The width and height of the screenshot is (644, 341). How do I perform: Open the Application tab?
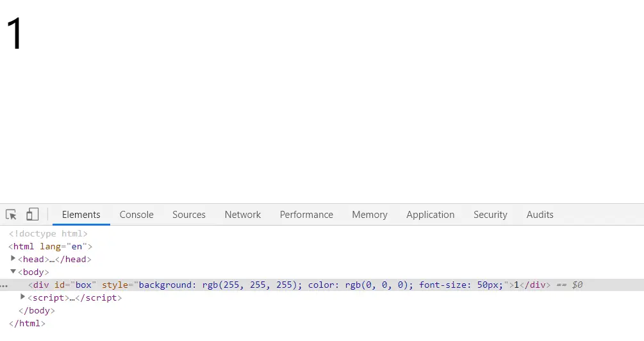431,215
